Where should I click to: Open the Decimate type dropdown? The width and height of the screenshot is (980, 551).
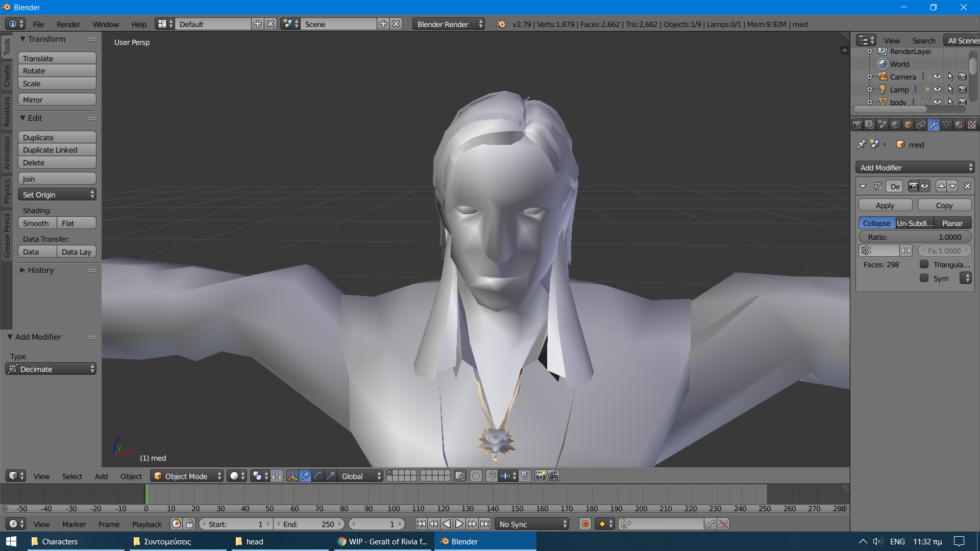tap(51, 369)
